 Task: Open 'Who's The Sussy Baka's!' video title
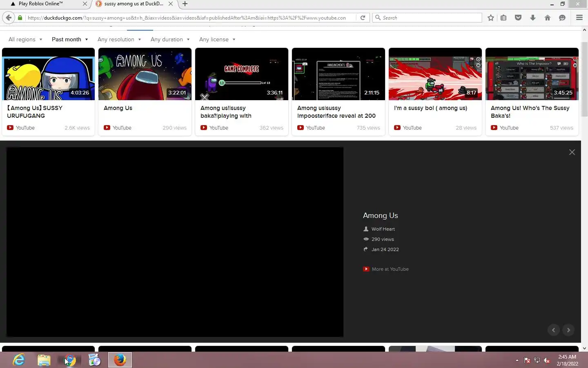click(530, 112)
